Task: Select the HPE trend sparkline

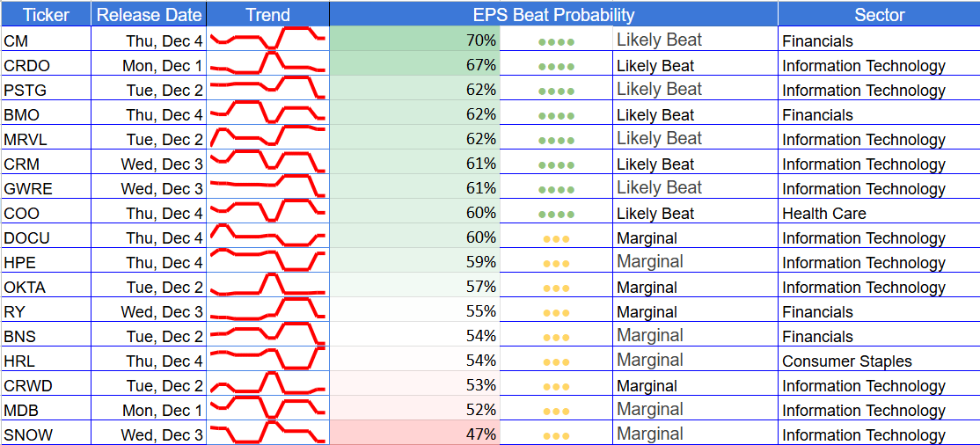Action: (267, 260)
